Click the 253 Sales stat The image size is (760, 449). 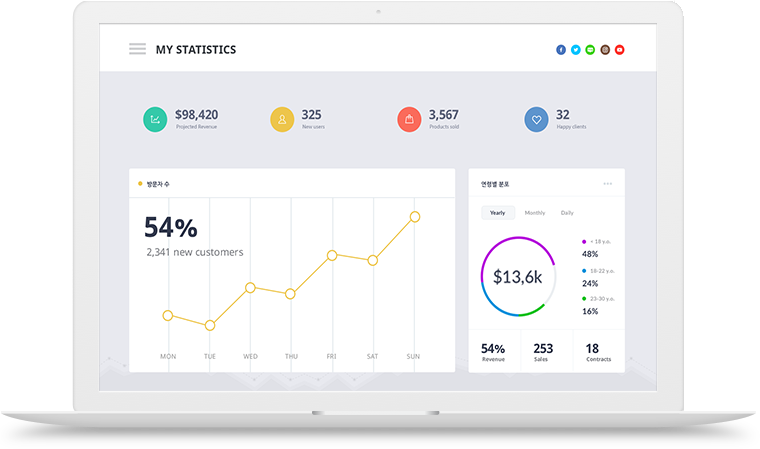click(543, 352)
